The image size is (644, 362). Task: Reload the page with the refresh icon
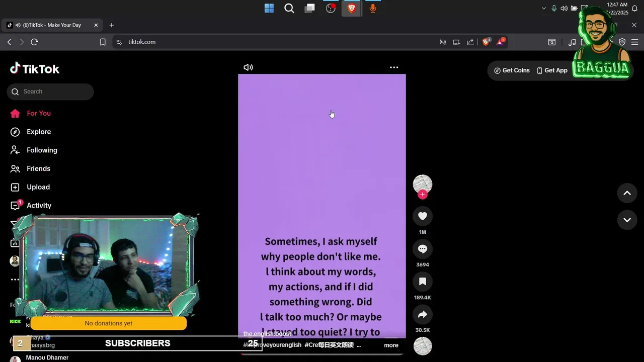34,42
